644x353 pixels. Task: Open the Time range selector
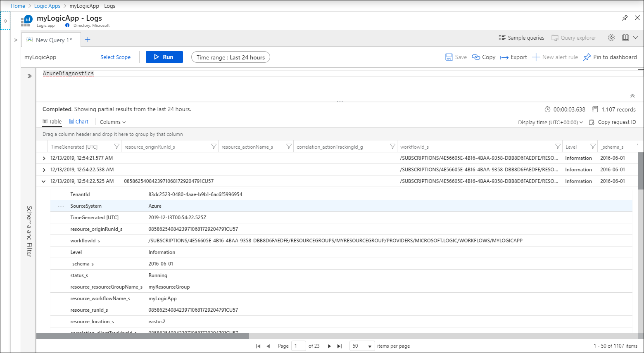[x=231, y=57]
